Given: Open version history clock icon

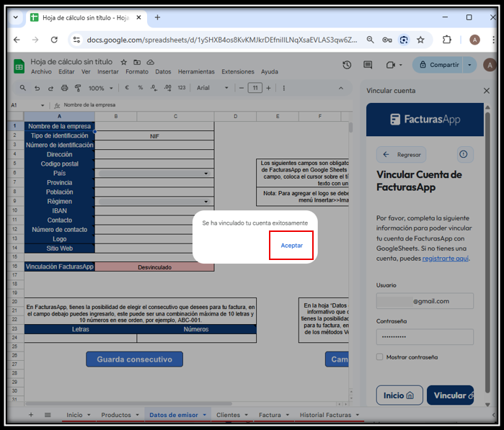Looking at the screenshot, I should pos(347,65).
